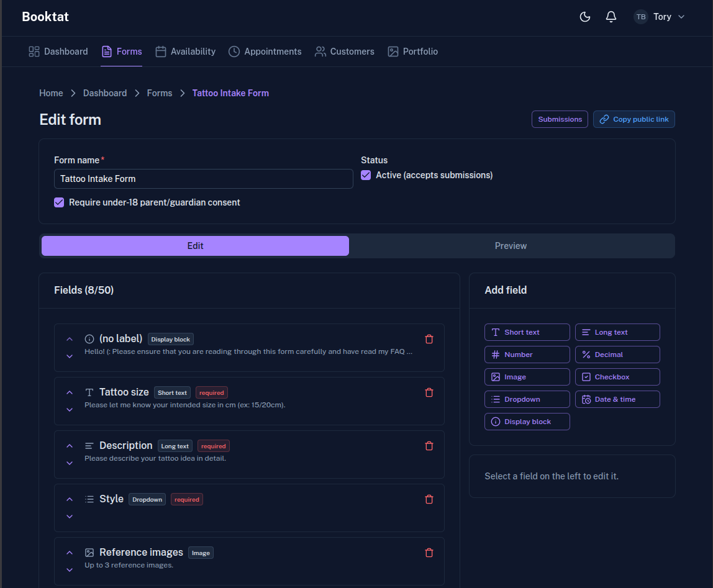The height and width of the screenshot is (588, 713).
Task: Add a Checkbox field
Action: pyautogui.click(x=617, y=376)
